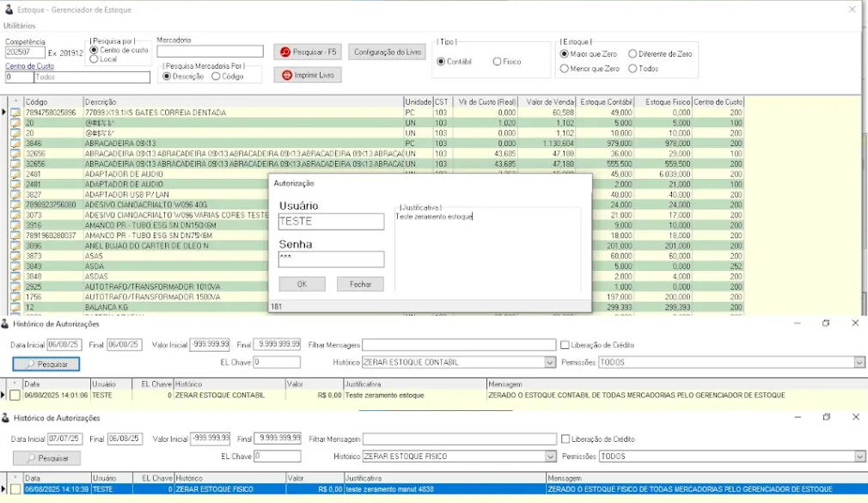
Task: Open Configuração do Livro
Action: coord(387,52)
